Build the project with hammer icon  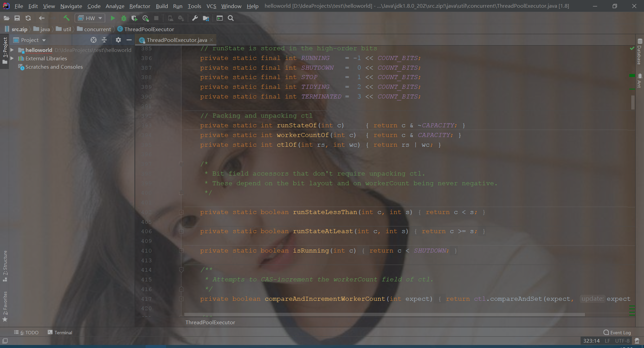tap(66, 18)
